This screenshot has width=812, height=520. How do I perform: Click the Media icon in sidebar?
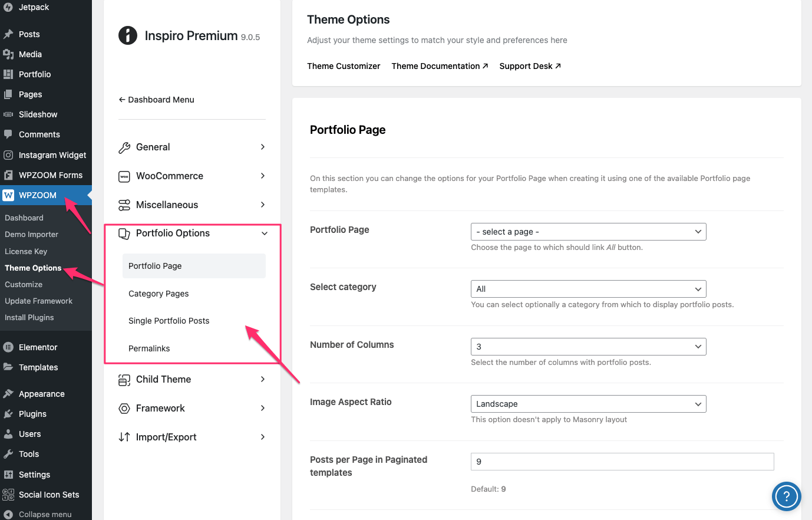(x=8, y=54)
